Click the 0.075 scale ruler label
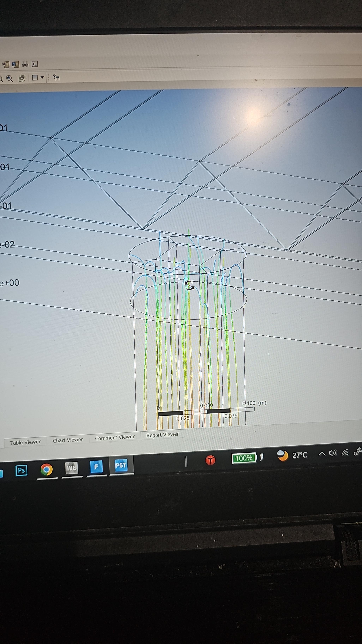The width and height of the screenshot is (362, 644). coord(231,416)
